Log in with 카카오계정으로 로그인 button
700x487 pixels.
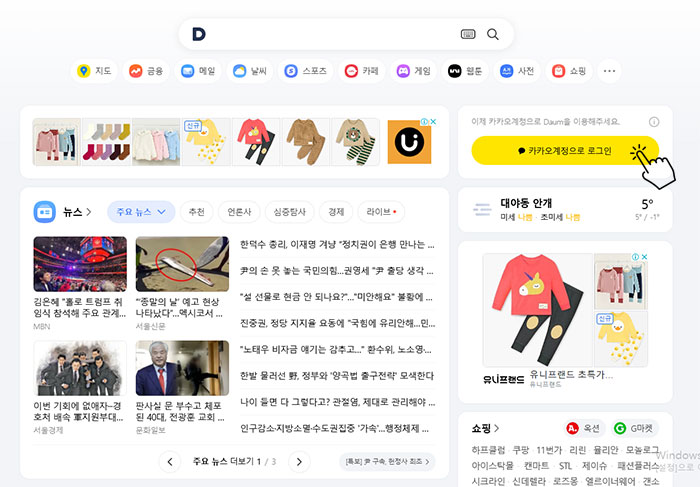click(x=565, y=150)
